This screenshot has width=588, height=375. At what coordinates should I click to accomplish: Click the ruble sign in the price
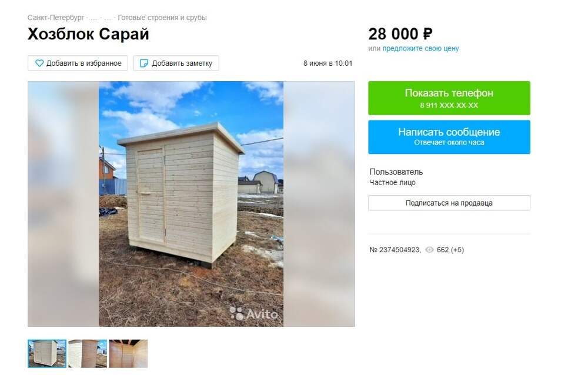click(427, 35)
